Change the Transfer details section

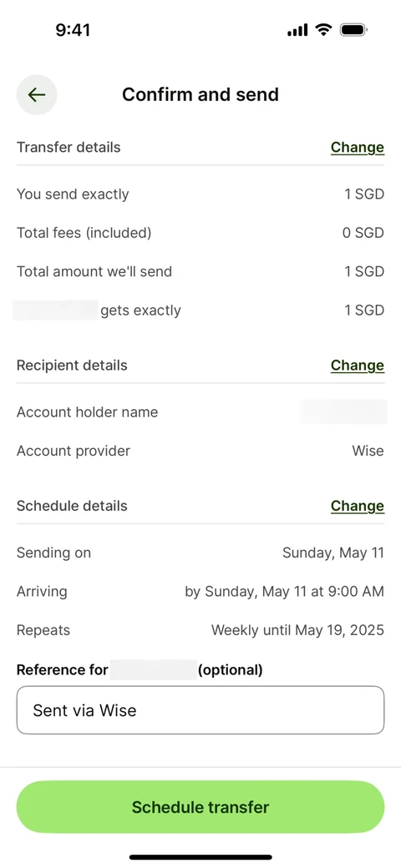tap(358, 147)
